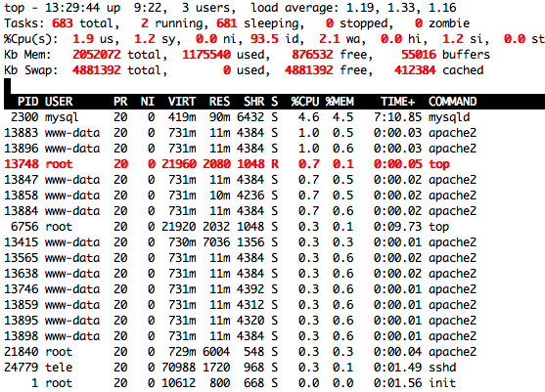Select PID 13415 in the process list
This screenshot has height=392, width=545.
(22, 242)
